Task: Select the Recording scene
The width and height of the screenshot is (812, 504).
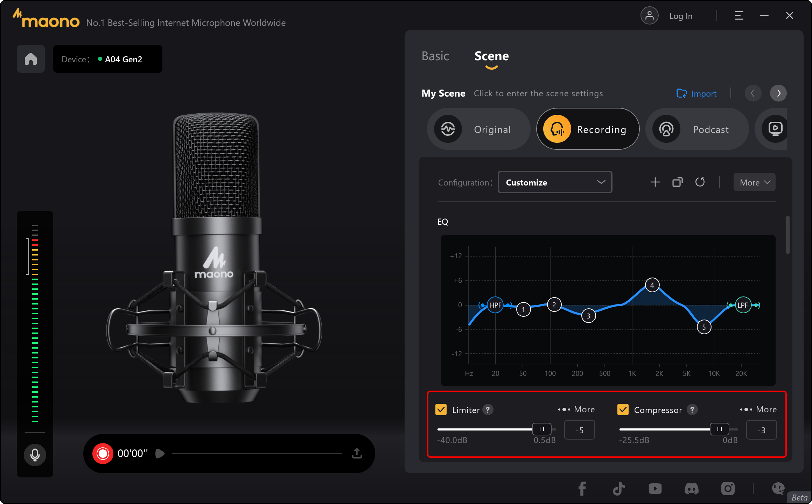Action: click(588, 129)
